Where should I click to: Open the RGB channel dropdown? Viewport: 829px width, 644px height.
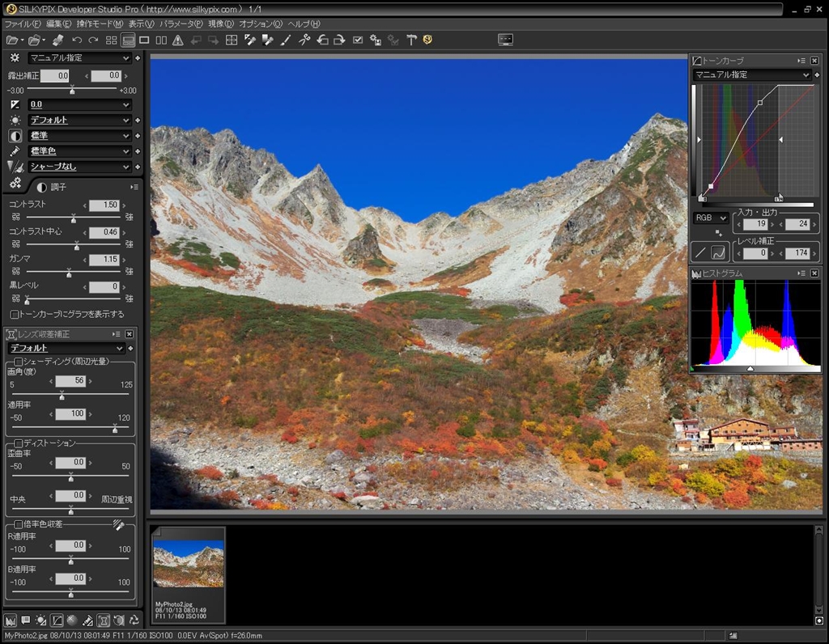(x=712, y=218)
